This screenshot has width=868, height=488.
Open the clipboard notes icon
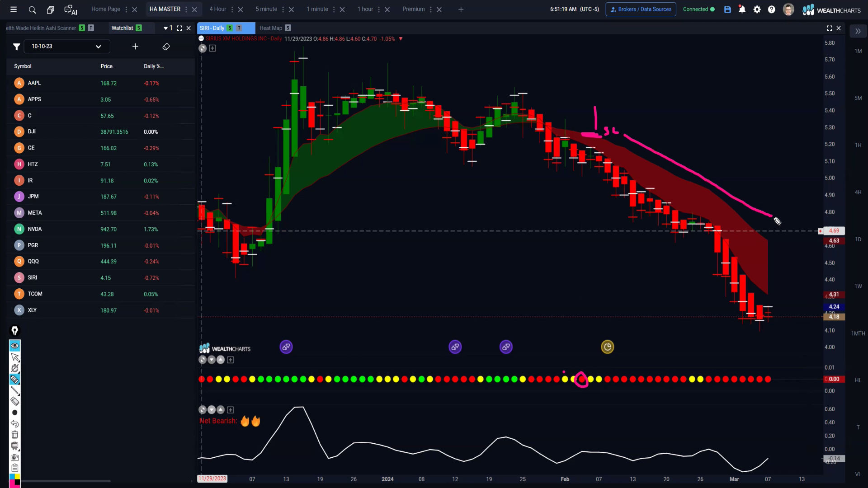coord(14,468)
